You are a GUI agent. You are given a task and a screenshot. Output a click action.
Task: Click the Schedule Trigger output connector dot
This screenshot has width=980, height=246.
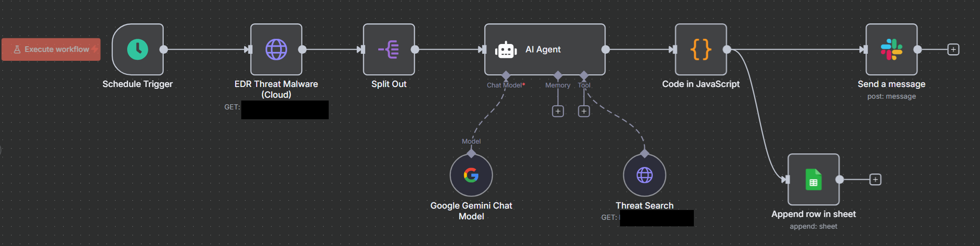164,50
